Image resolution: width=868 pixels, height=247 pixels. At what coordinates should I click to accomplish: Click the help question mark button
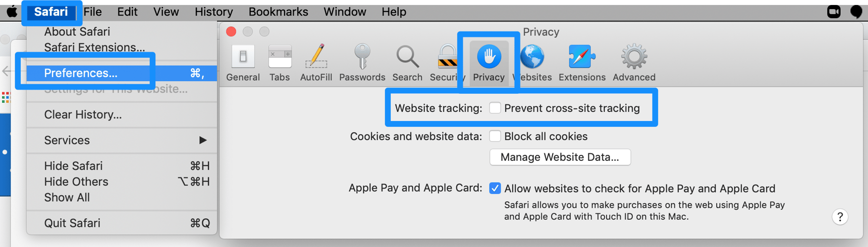[x=840, y=217]
